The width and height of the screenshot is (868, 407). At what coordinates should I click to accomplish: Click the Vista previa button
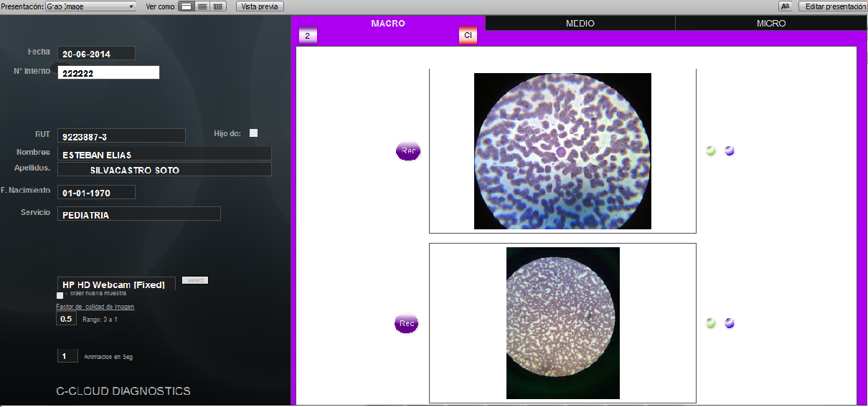[260, 6]
